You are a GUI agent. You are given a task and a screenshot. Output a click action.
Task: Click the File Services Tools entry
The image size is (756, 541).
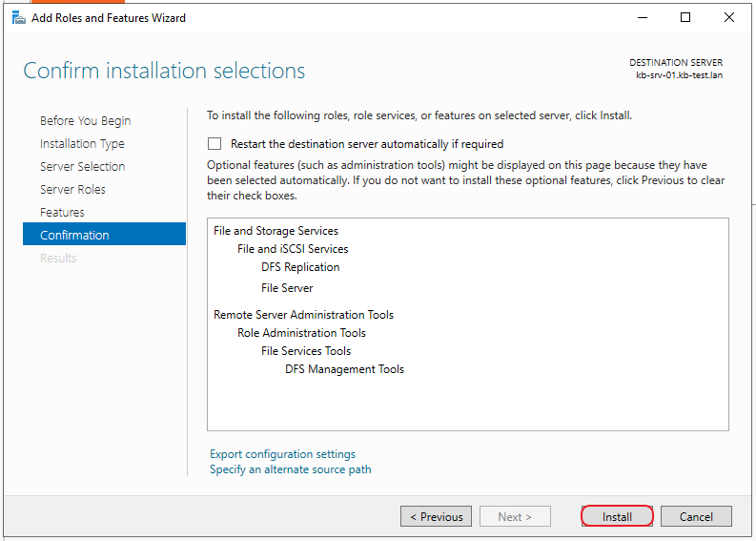(x=306, y=351)
